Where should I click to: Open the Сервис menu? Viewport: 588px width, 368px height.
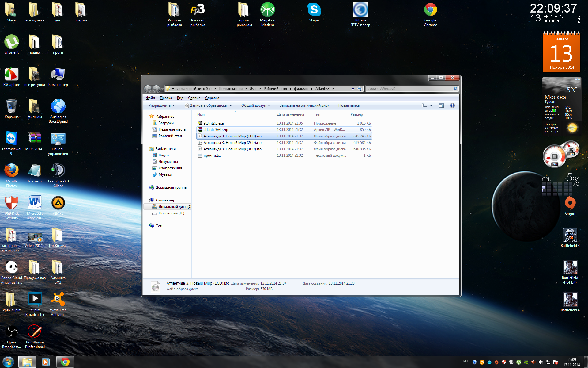point(194,98)
